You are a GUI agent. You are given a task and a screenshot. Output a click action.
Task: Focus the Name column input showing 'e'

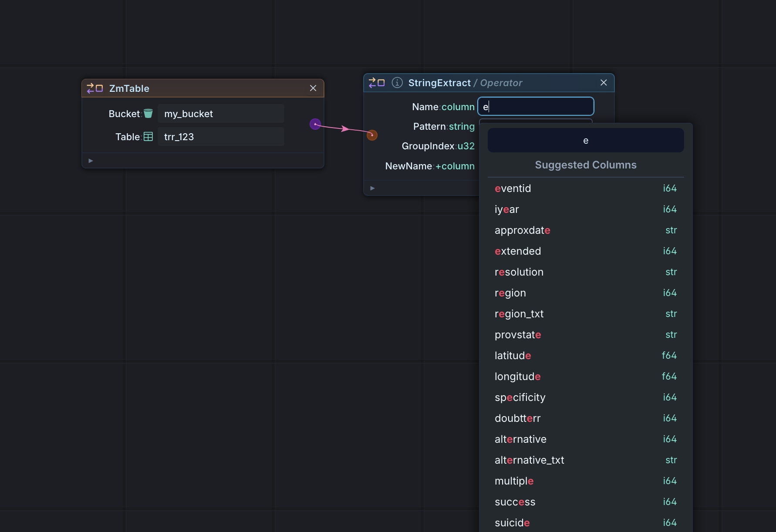point(536,106)
